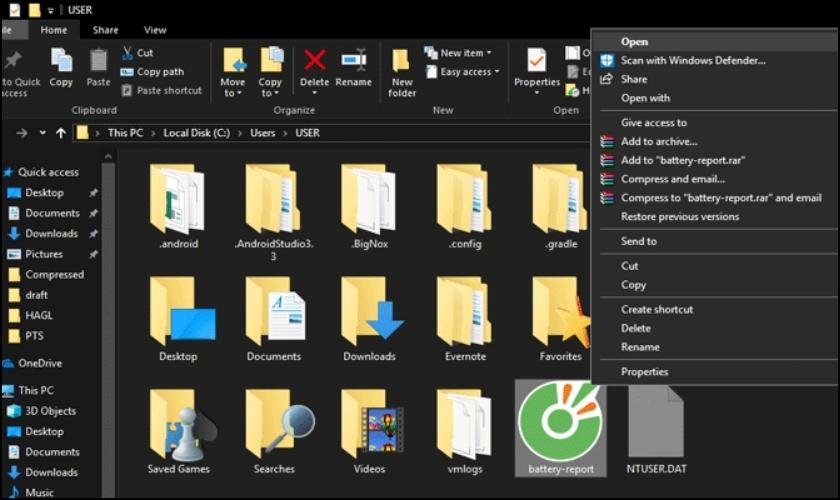Viewport: 840px width, 500px height.
Task: Click the Rename ribbon icon
Action: 354,60
